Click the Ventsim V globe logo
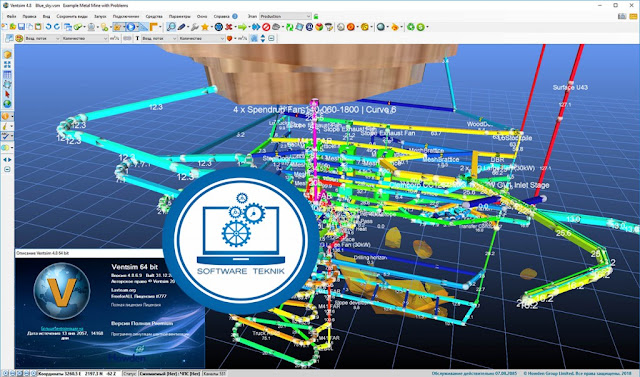This screenshot has width=640, height=377. 62,291
